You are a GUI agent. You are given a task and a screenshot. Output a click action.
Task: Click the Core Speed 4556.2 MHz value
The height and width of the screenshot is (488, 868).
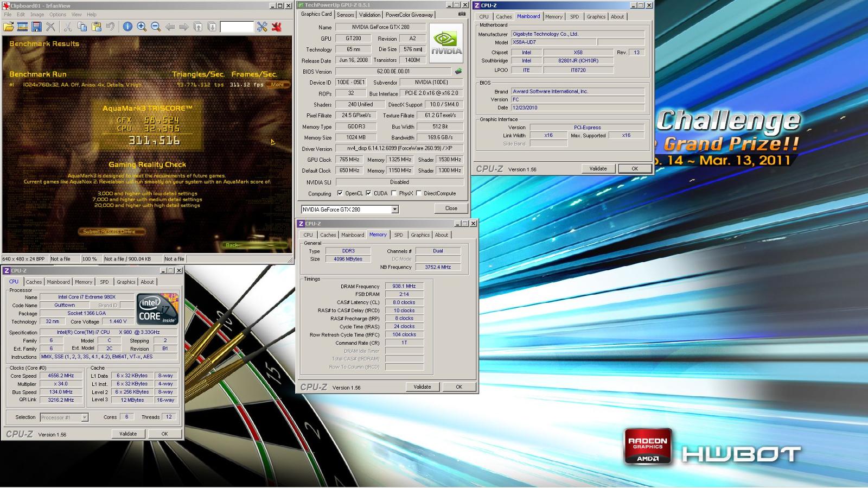point(61,376)
